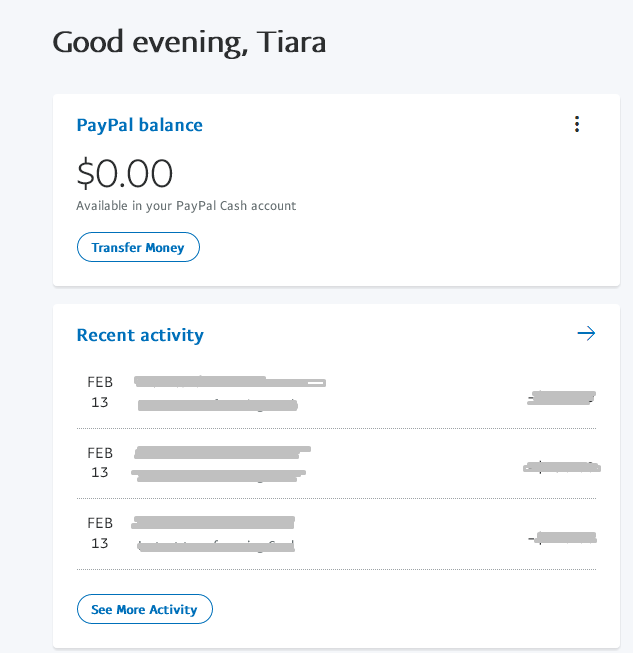Open the PayPal balance heading link
Viewport: 633px width, 653px height.
139,125
